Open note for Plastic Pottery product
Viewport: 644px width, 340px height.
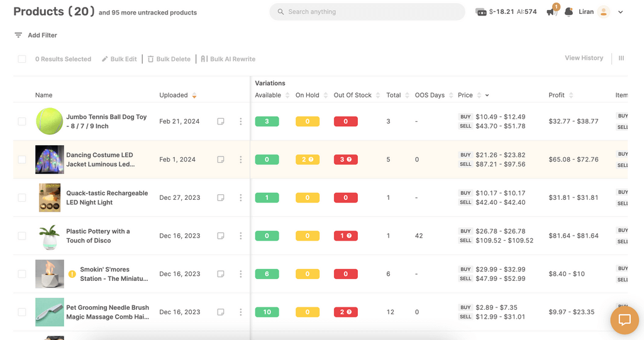pos(221,236)
